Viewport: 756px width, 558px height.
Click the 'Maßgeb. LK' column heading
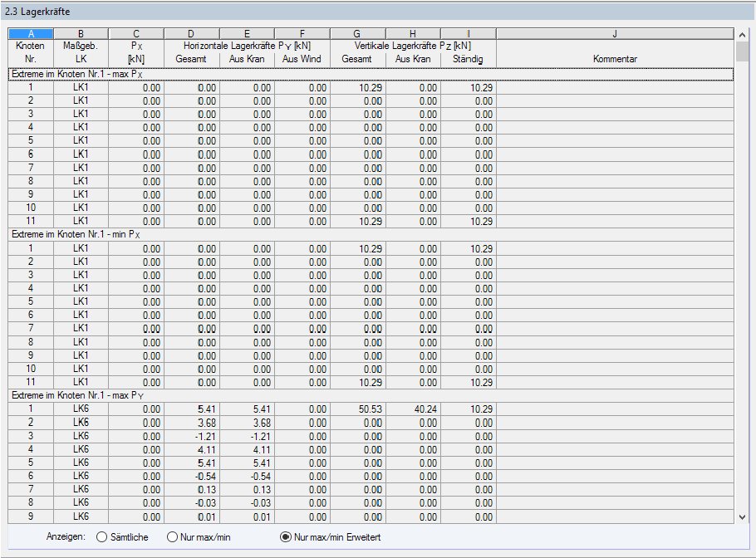point(81,52)
